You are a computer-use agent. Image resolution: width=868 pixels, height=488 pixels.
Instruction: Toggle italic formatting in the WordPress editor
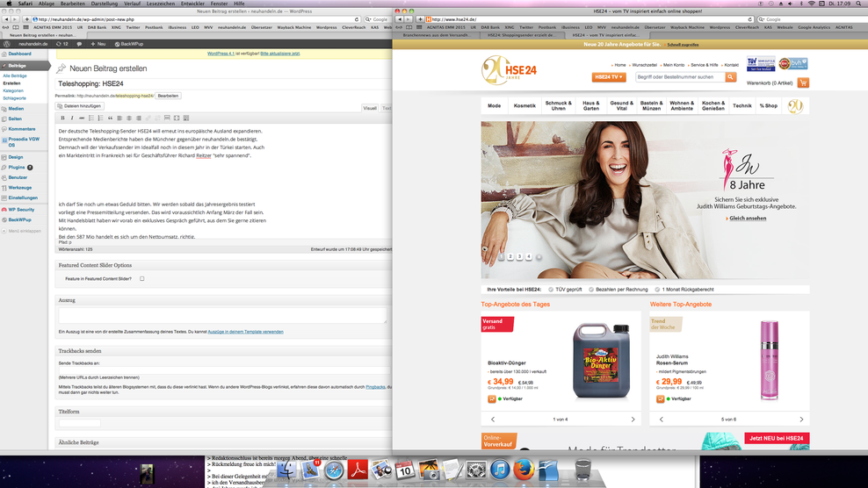coord(72,118)
